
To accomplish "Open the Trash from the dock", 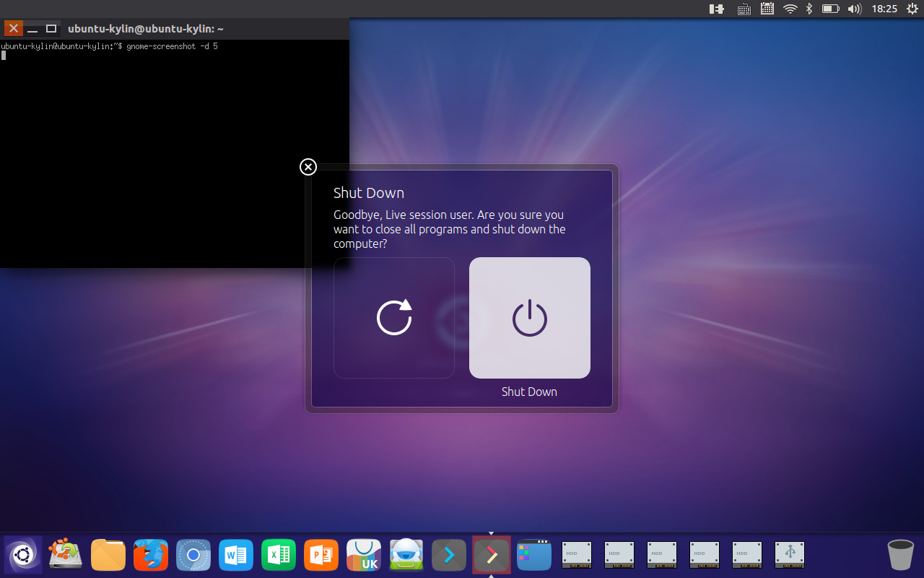I will tap(899, 555).
